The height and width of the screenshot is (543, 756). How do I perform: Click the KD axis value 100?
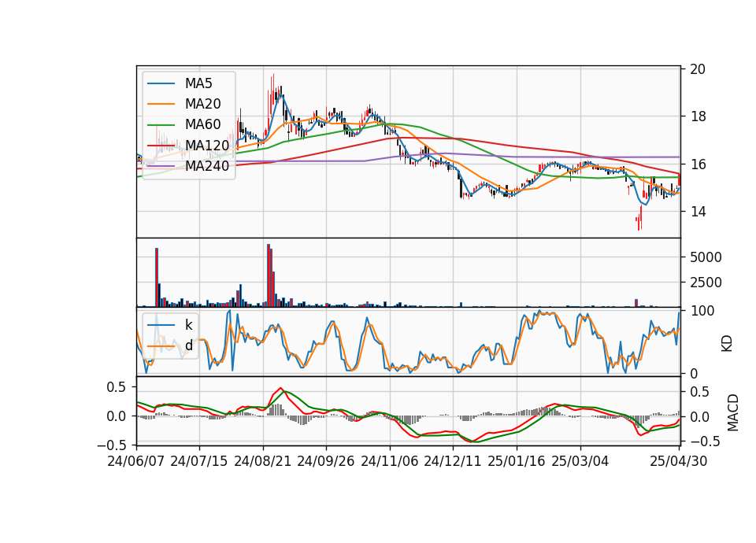coord(702,311)
